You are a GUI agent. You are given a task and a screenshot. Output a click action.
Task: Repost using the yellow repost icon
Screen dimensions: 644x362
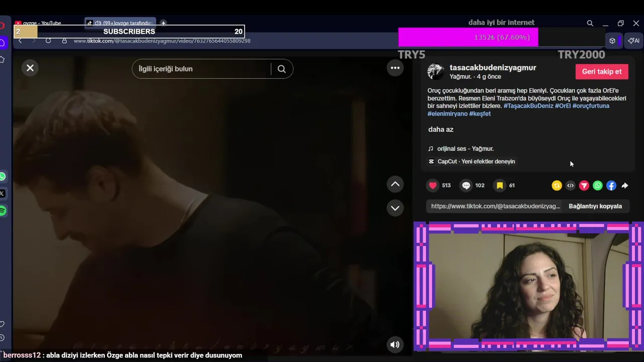click(x=556, y=186)
